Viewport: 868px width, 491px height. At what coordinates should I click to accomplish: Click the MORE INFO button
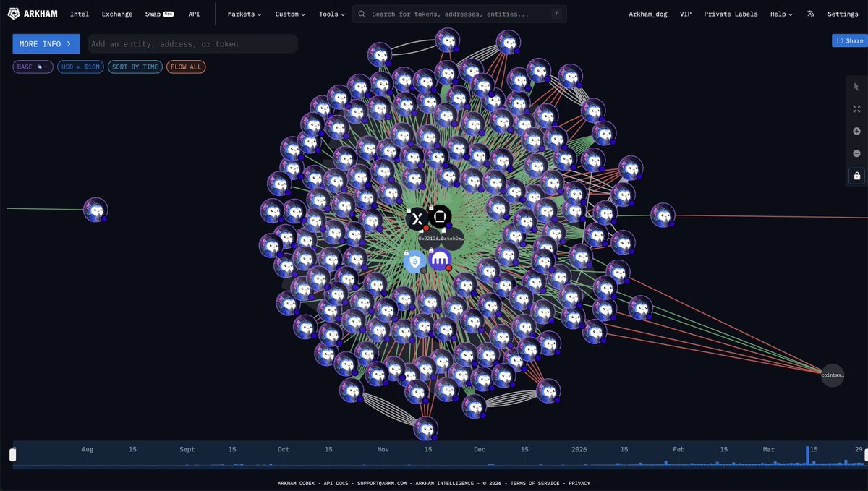click(46, 44)
